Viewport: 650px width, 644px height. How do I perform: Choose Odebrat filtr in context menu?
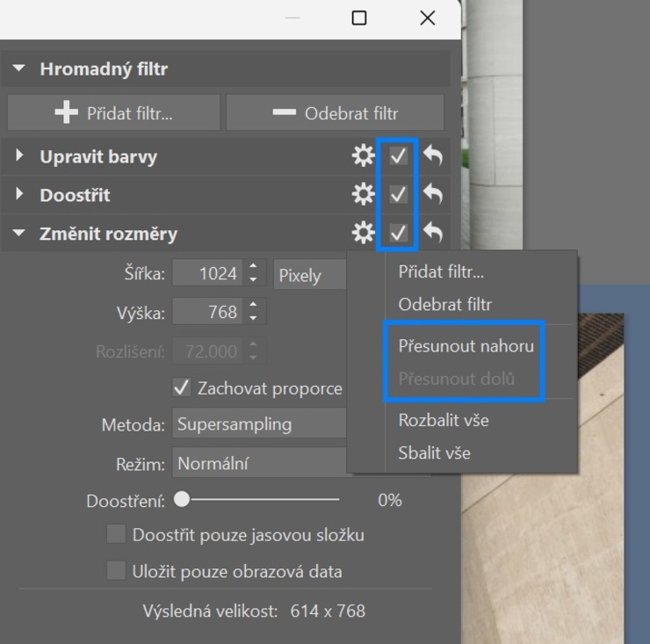[x=444, y=304]
